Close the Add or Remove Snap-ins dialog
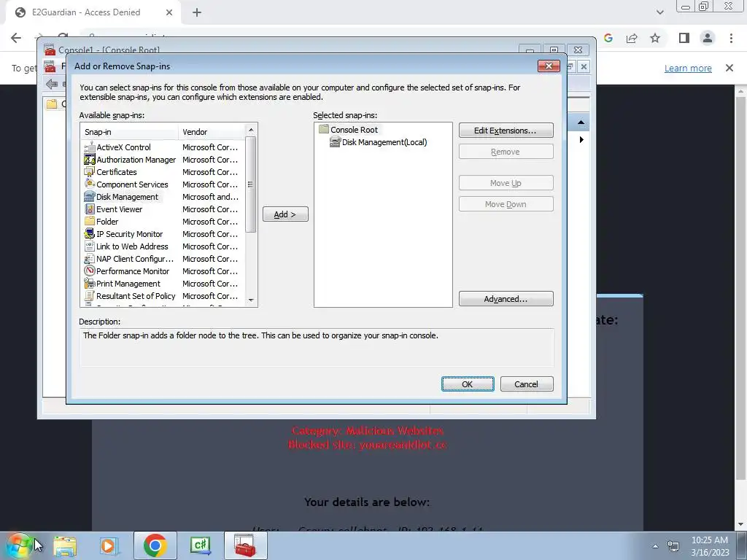The width and height of the screenshot is (747, 560). pyautogui.click(x=549, y=66)
